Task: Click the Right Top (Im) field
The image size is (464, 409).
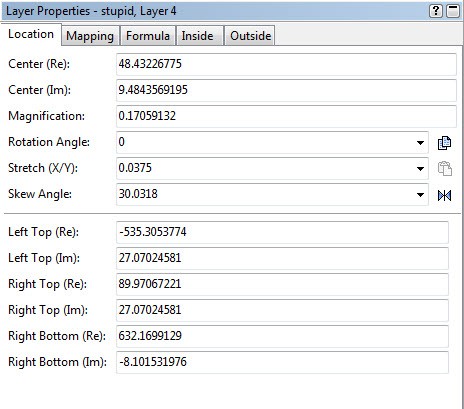Action: [282, 310]
